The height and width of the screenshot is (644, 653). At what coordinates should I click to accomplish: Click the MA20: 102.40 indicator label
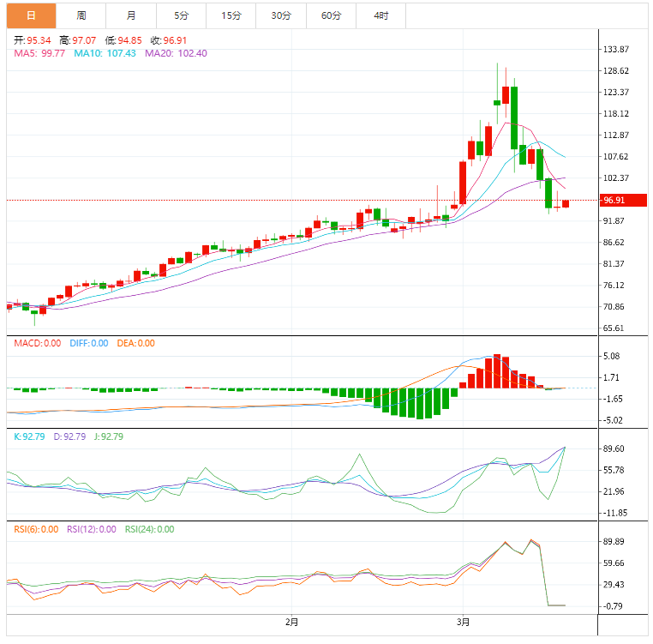point(176,53)
